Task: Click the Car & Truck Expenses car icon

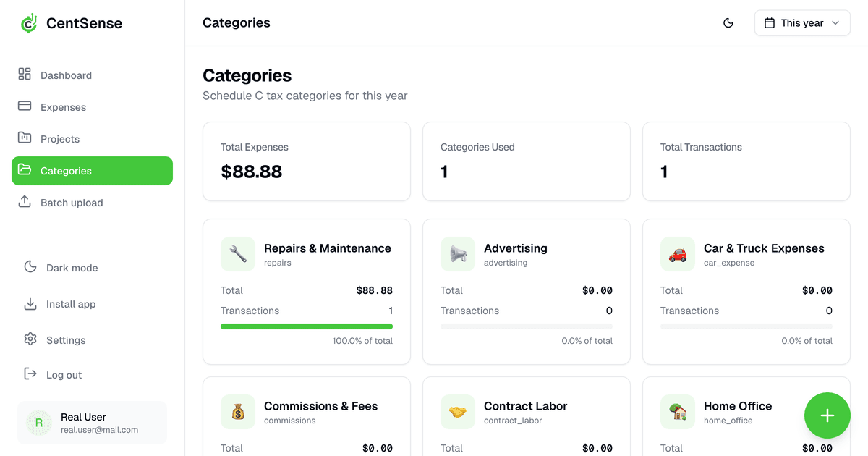Action: coord(678,254)
